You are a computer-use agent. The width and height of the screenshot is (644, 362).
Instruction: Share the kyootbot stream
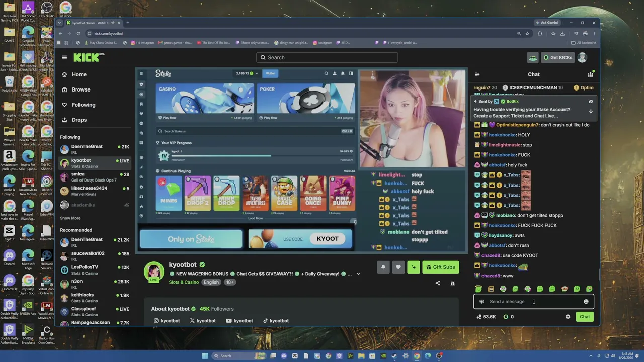pos(438,283)
